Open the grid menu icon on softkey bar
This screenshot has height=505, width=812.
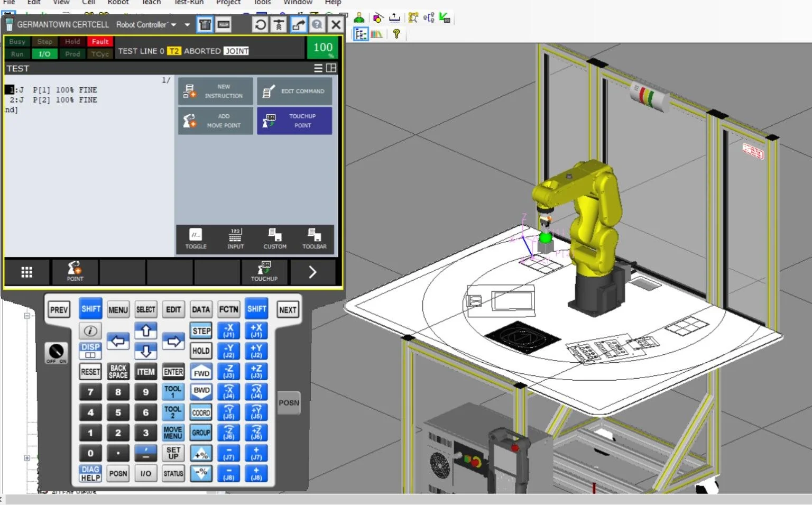click(27, 272)
